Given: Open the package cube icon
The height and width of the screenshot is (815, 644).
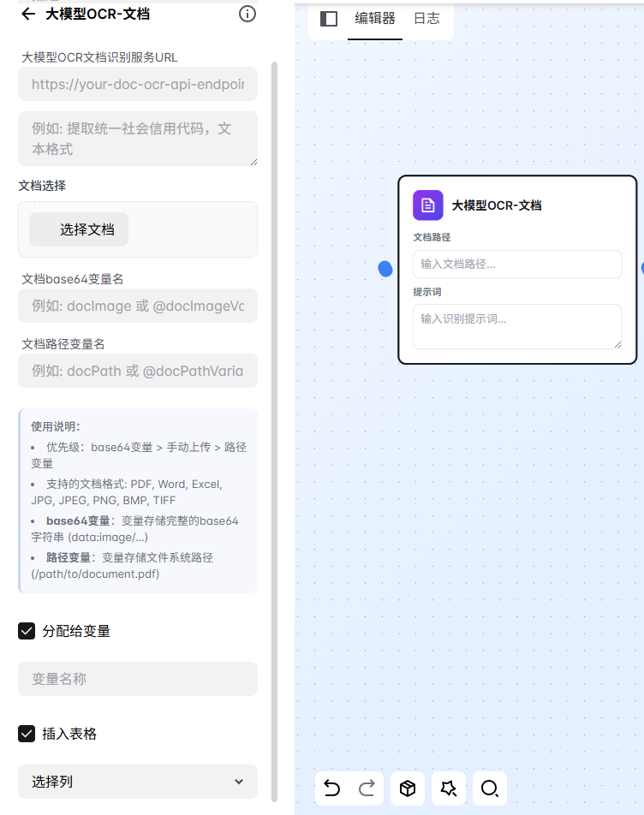Looking at the screenshot, I should pos(408,788).
